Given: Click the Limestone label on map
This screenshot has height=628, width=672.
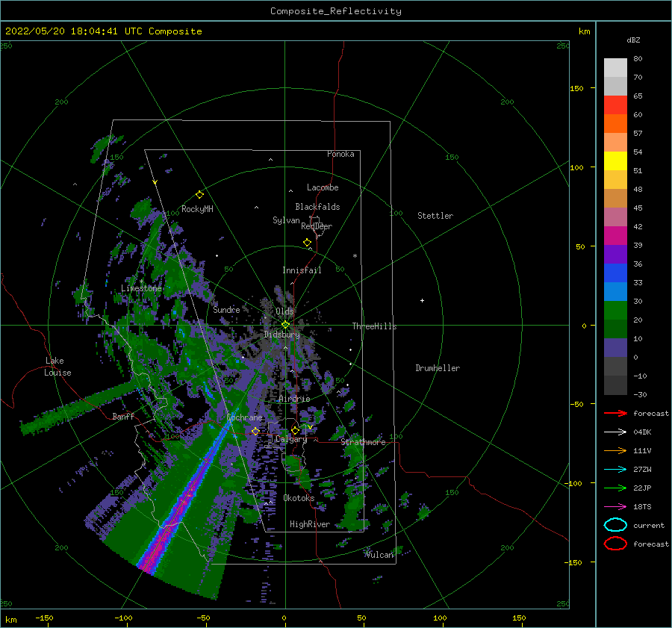Looking at the screenshot, I should click(141, 288).
